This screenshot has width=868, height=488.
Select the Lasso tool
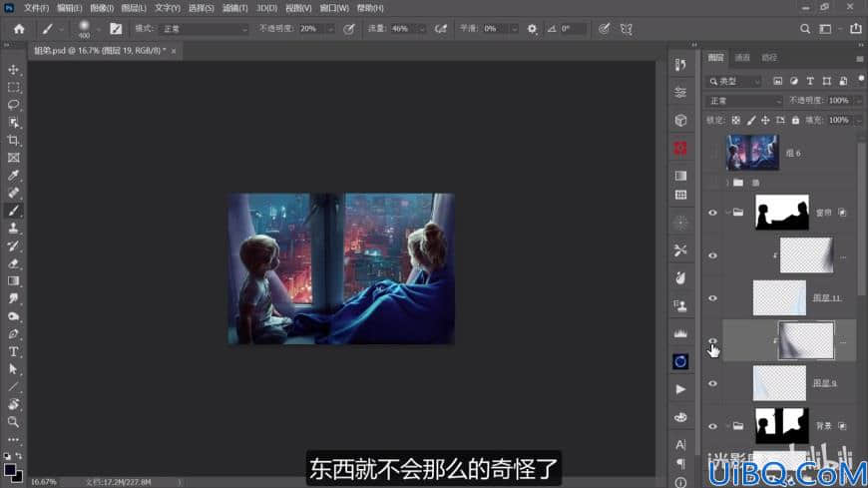(x=13, y=105)
